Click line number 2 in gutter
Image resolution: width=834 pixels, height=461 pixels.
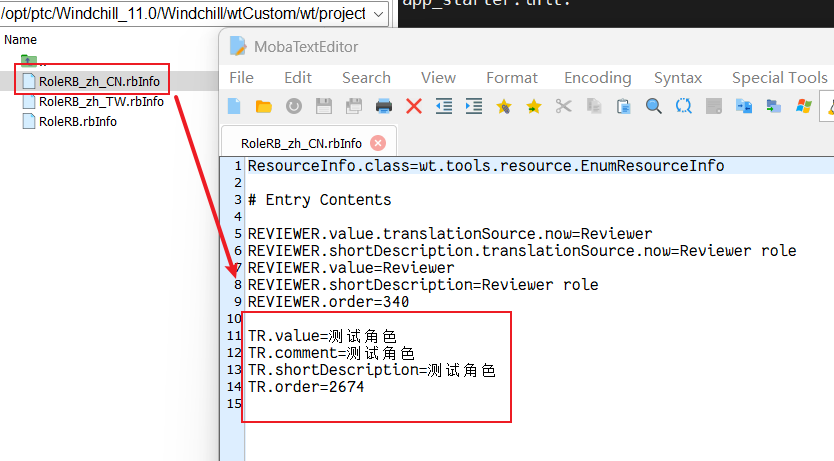pos(238,183)
